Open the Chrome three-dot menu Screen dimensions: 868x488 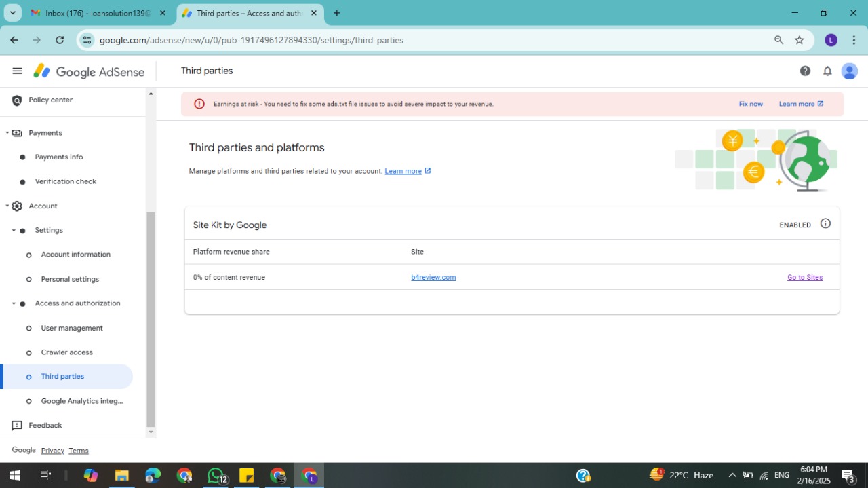853,40
